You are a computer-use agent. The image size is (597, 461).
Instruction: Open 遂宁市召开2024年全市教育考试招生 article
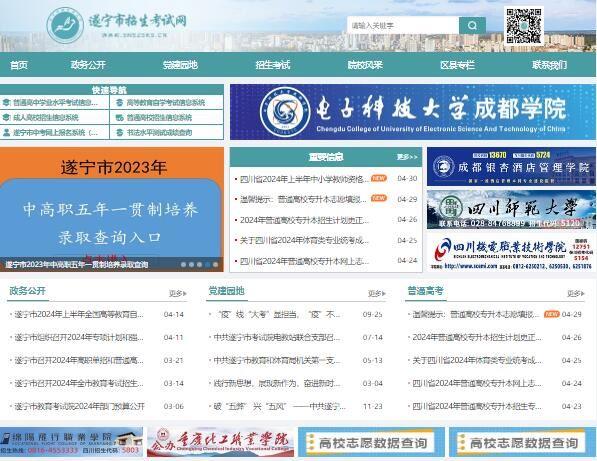(x=79, y=383)
